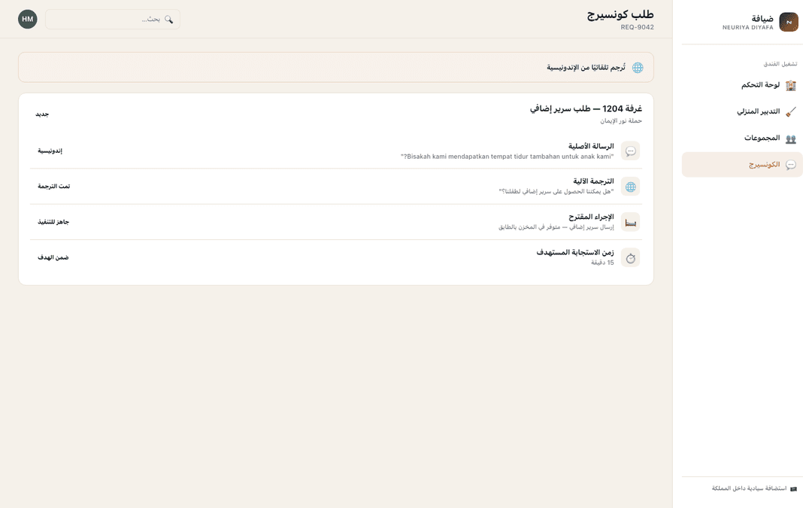Image resolution: width=812 pixels, height=508 pixels.
Task: Go to التدبير المنزلي section
Action: tap(742, 111)
